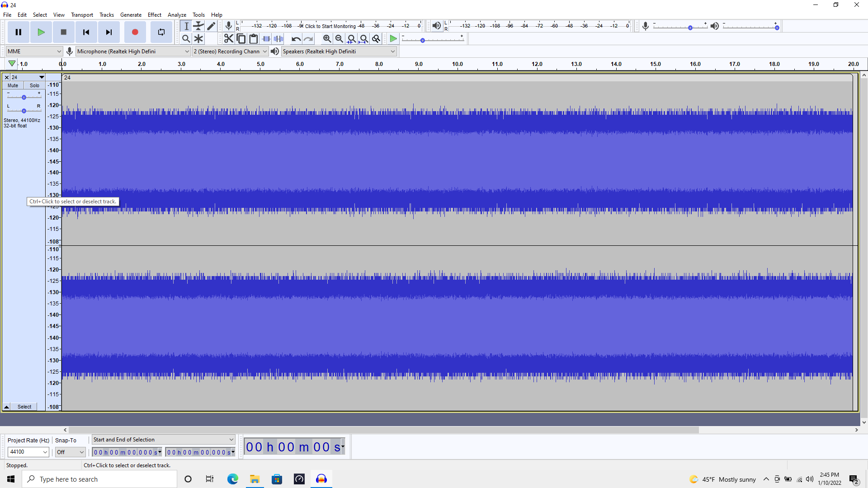Adjust the recording volume slider
Viewport: 868px width, 488px height.
[x=680, y=27]
